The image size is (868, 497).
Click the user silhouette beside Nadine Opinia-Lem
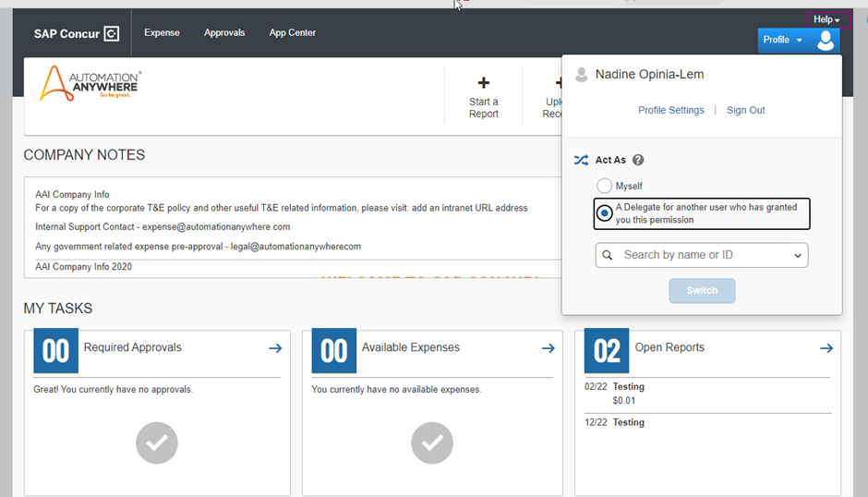[x=581, y=75]
